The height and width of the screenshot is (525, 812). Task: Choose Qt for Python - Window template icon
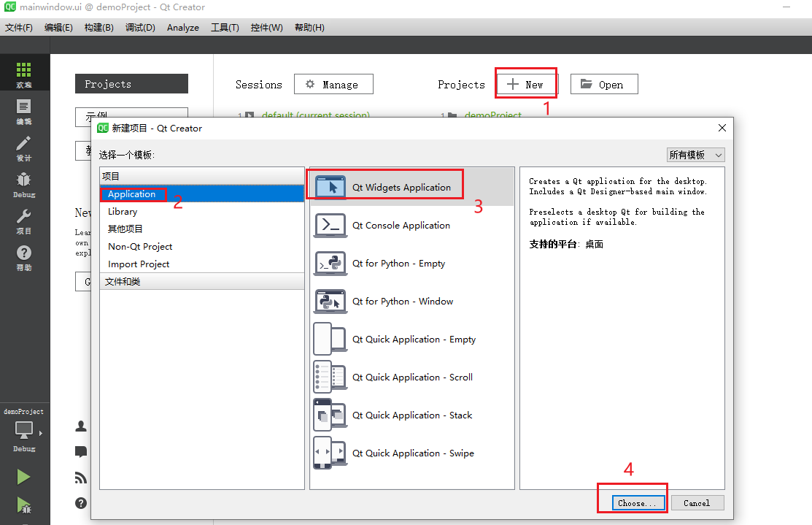click(x=330, y=301)
